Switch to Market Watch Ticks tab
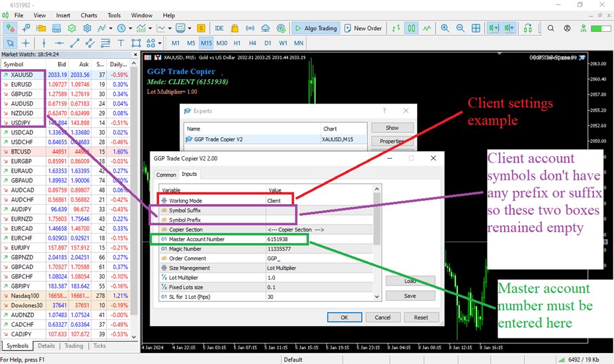 pyautogui.click(x=100, y=345)
